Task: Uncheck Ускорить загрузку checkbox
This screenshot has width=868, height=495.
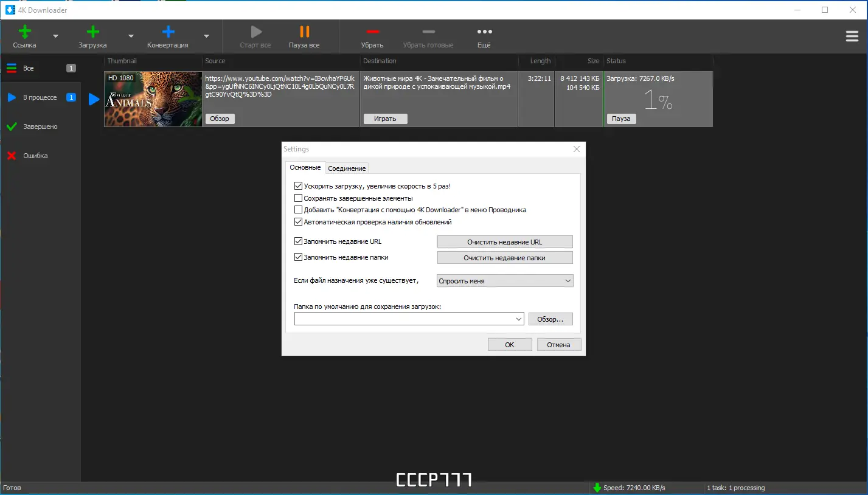Action: pyautogui.click(x=298, y=186)
